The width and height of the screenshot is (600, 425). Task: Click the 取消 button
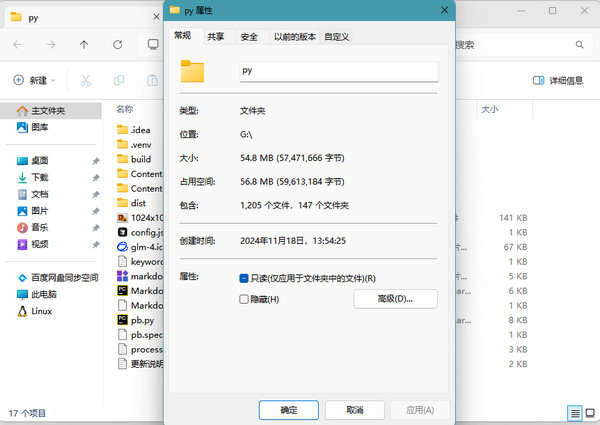355,410
